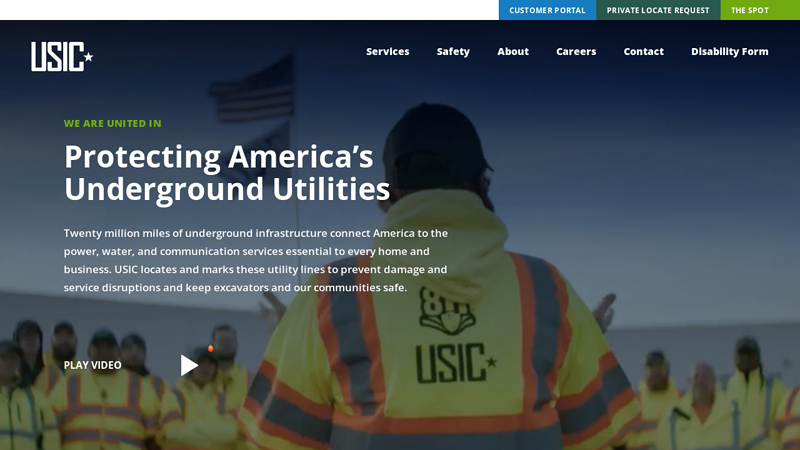Click the paragraph about twenty million miles
The width and height of the screenshot is (800, 450).
[255, 260]
